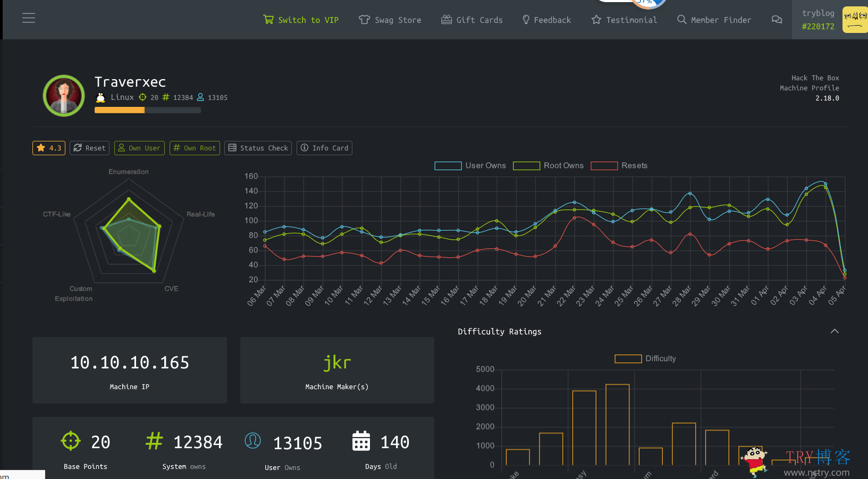Viewport: 868px width, 479px height.
Task: Click the Swag Store t-shirt icon
Action: click(x=364, y=20)
